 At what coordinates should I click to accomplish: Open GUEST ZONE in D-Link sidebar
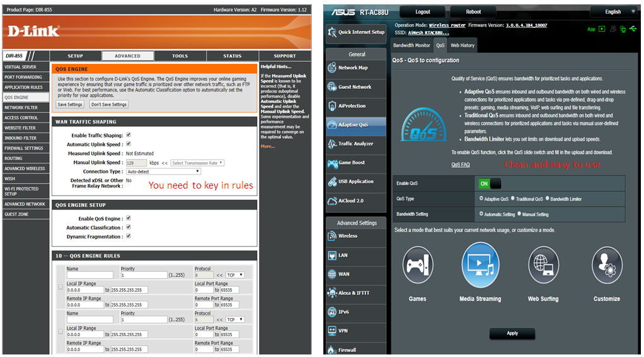click(26, 214)
